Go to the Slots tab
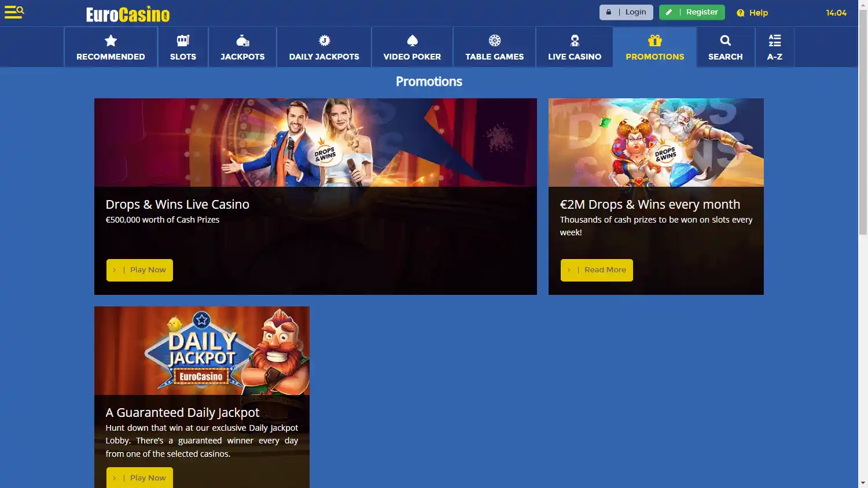 (x=183, y=47)
